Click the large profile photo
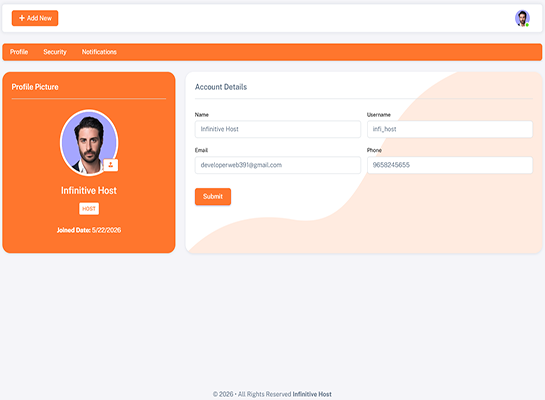Screen dimensions: 545x400 tap(89, 142)
